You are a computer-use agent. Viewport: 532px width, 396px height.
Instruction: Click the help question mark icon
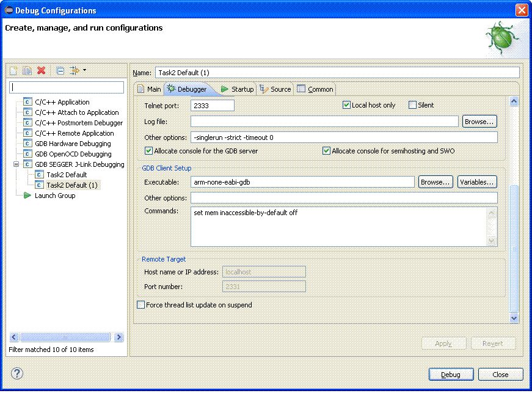(17, 373)
